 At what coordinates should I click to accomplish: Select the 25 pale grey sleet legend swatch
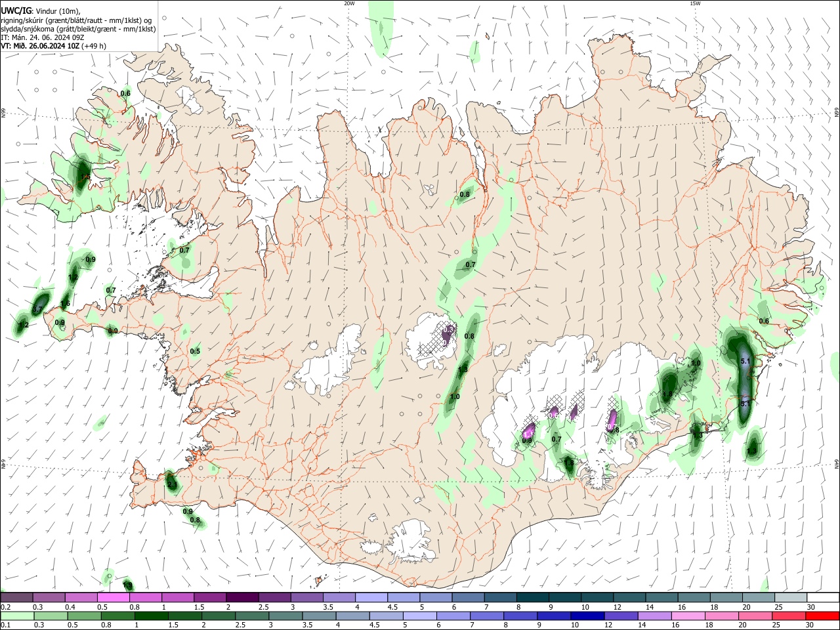tap(791, 597)
